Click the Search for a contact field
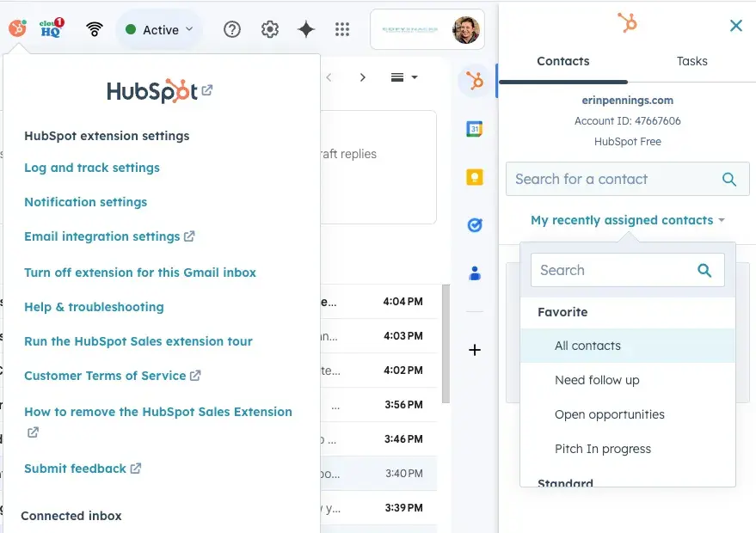756x533 pixels. [612, 179]
